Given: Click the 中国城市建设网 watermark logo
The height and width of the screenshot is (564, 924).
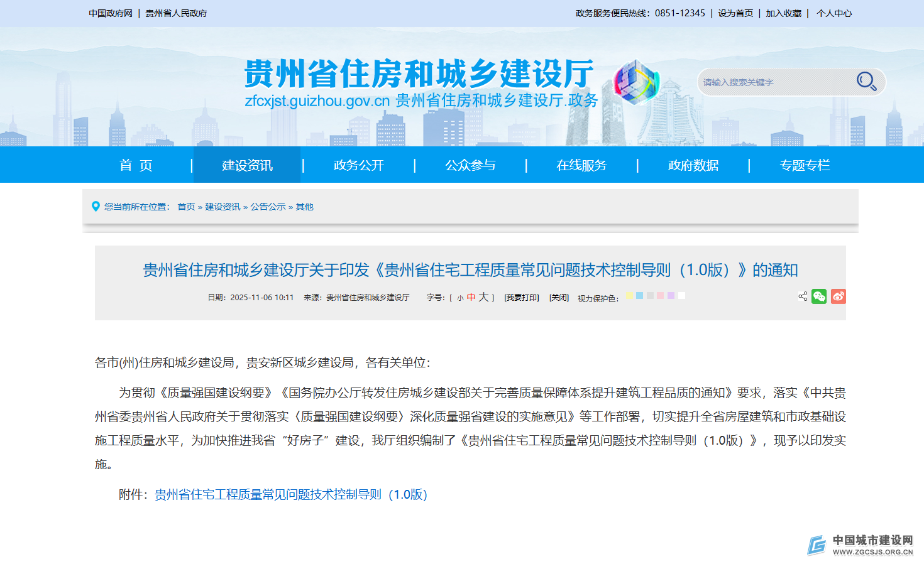Looking at the screenshot, I should [861, 545].
